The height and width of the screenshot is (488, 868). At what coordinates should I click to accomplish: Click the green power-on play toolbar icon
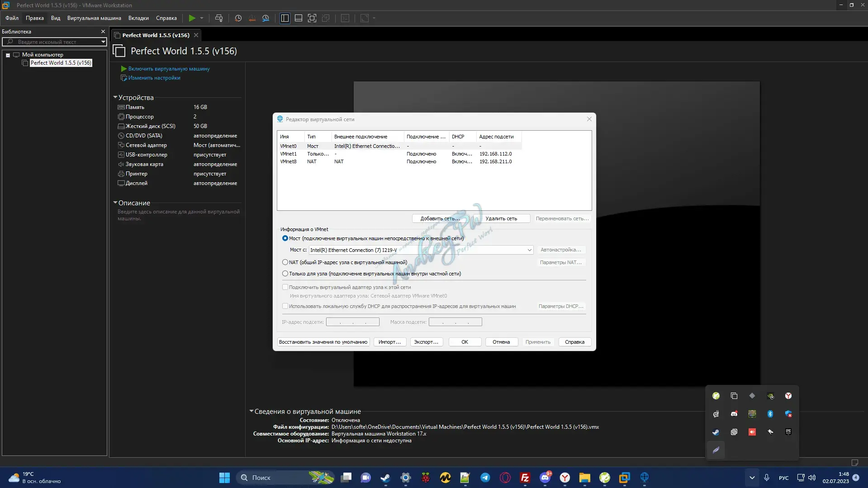[x=192, y=18]
